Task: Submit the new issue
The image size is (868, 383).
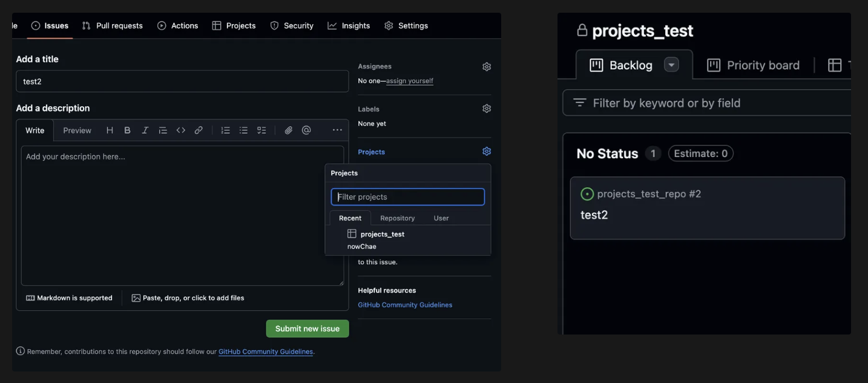Action: pyautogui.click(x=307, y=328)
